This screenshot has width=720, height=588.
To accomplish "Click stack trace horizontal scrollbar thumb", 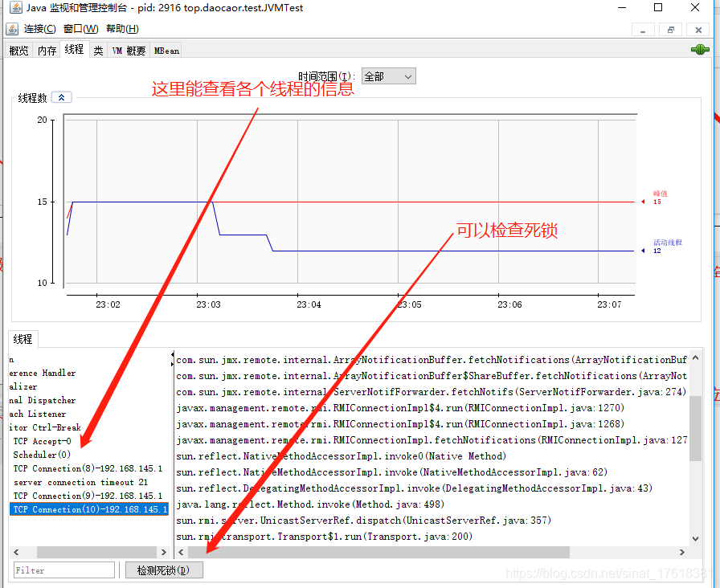I will point(378,552).
